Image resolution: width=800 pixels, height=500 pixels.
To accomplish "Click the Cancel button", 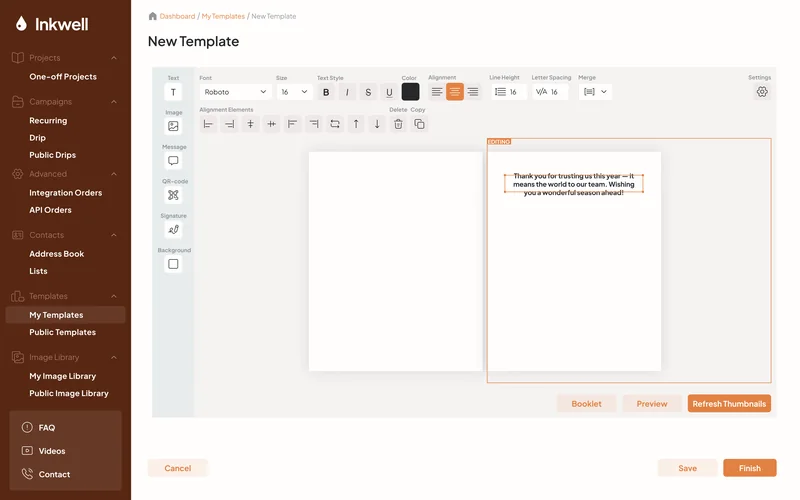I will pyautogui.click(x=178, y=468).
